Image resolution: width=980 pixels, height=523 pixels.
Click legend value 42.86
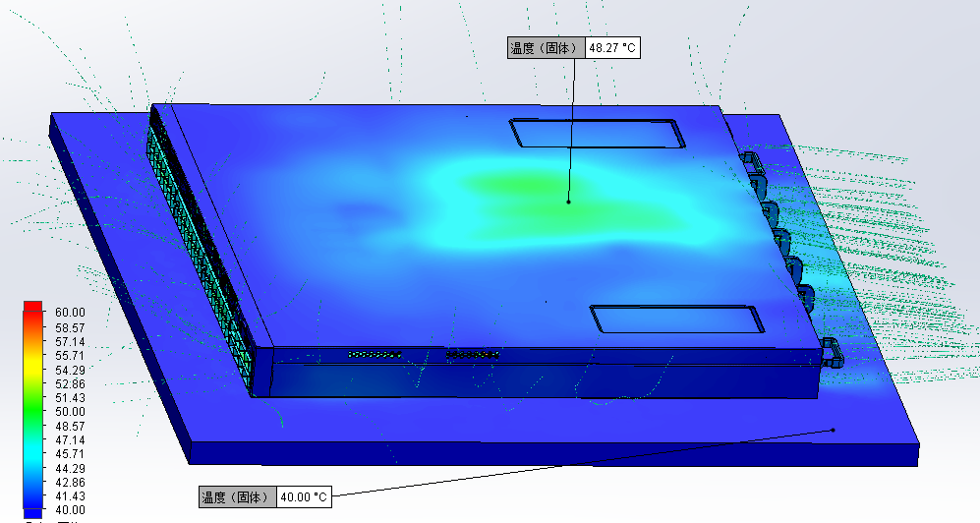coord(70,482)
